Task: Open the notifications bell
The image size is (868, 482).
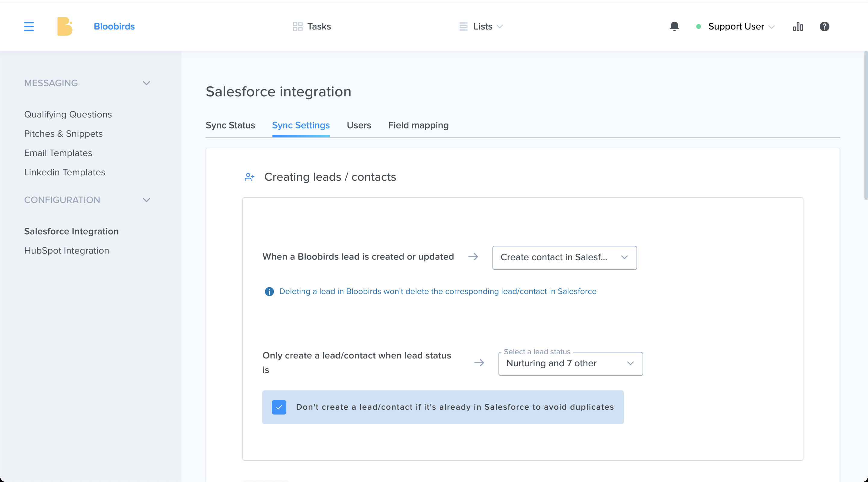Action: [674, 26]
